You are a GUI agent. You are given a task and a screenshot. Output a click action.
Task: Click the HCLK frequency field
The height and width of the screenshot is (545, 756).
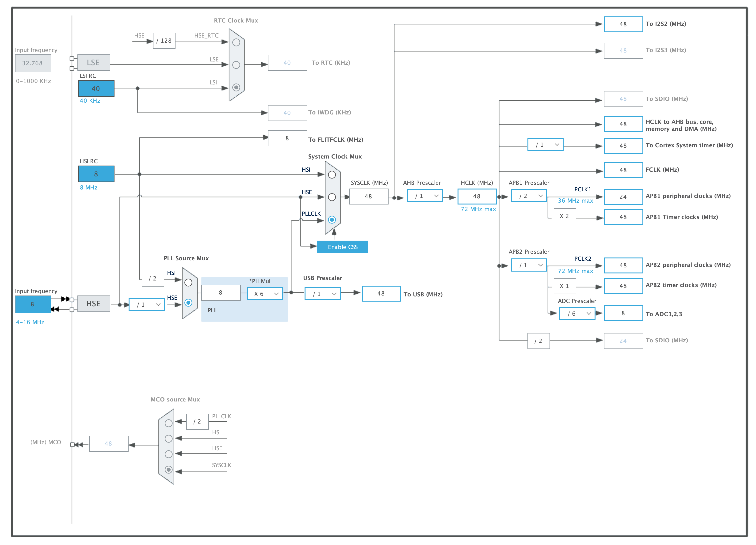pos(477,196)
